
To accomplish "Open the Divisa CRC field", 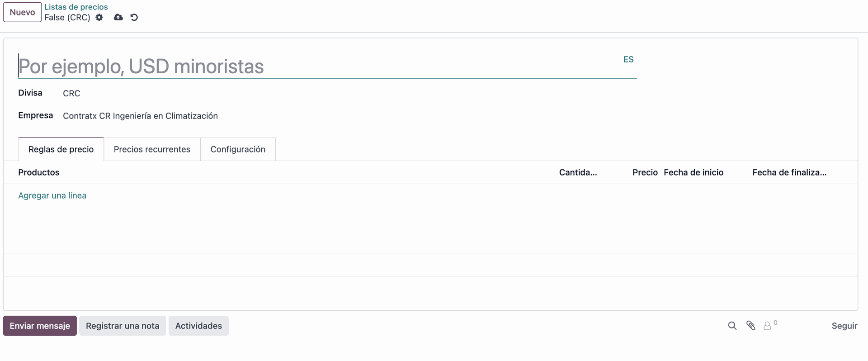I will tap(71, 93).
